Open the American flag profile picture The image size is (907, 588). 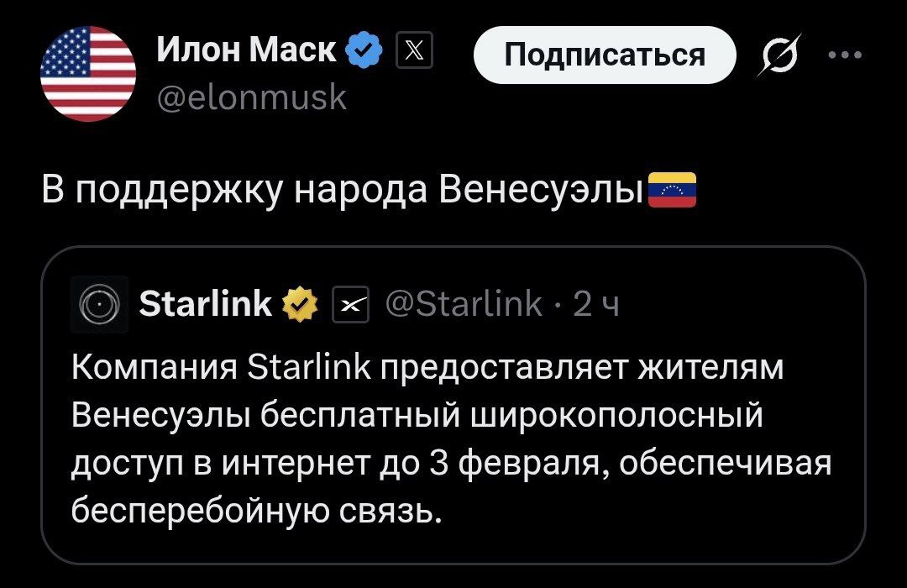[88, 74]
